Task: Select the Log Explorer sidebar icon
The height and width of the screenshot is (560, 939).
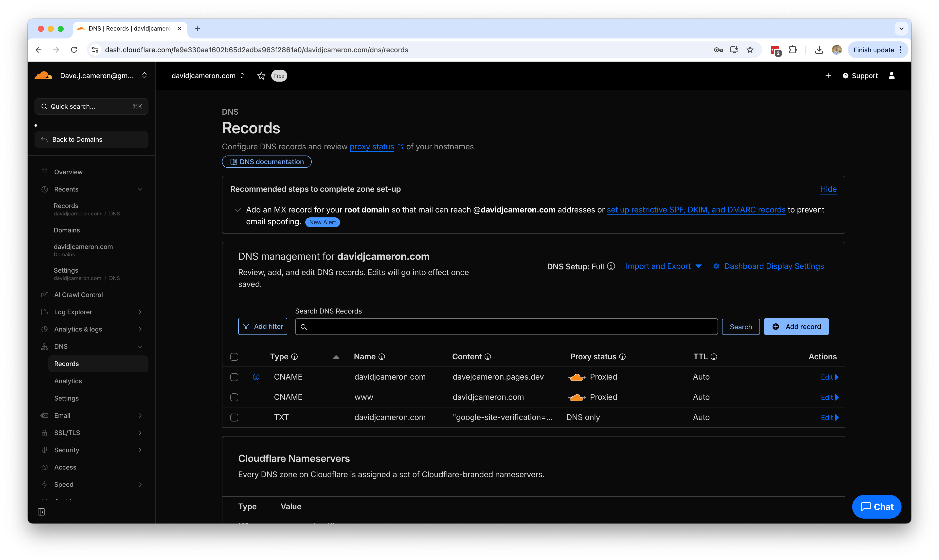Action: pyautogui.click(x=44, y=312)
